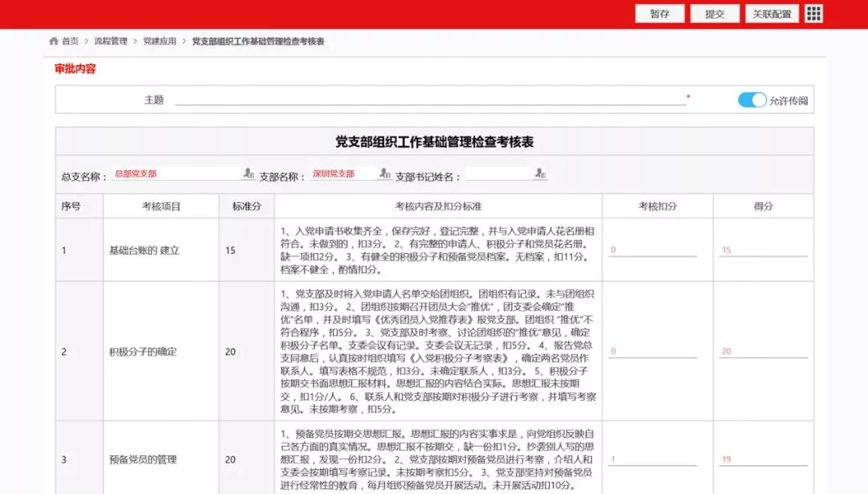The width and height of the screenshot is (868, 494).
Task: Pick person icon next to 支部书记姓名
Action: coord(540,174)
